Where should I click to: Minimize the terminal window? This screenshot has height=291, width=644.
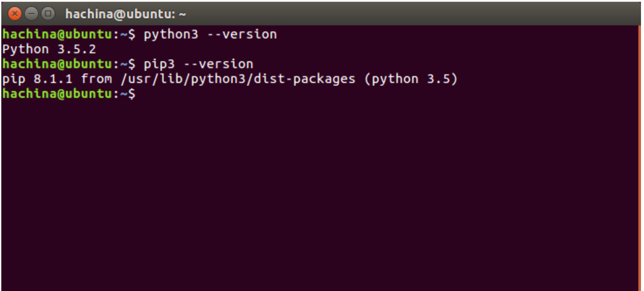click(x=32, y=14)
